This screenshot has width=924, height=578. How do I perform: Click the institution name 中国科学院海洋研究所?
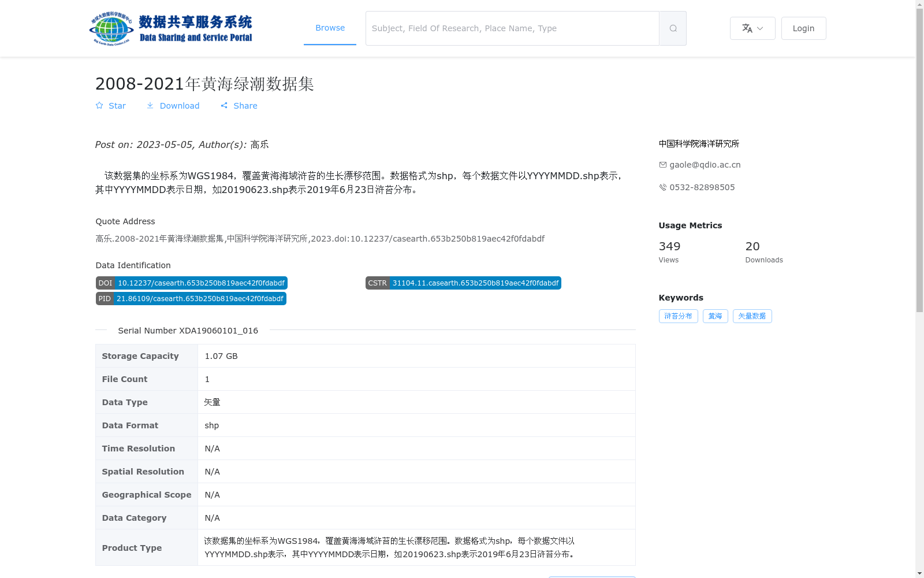699,144
